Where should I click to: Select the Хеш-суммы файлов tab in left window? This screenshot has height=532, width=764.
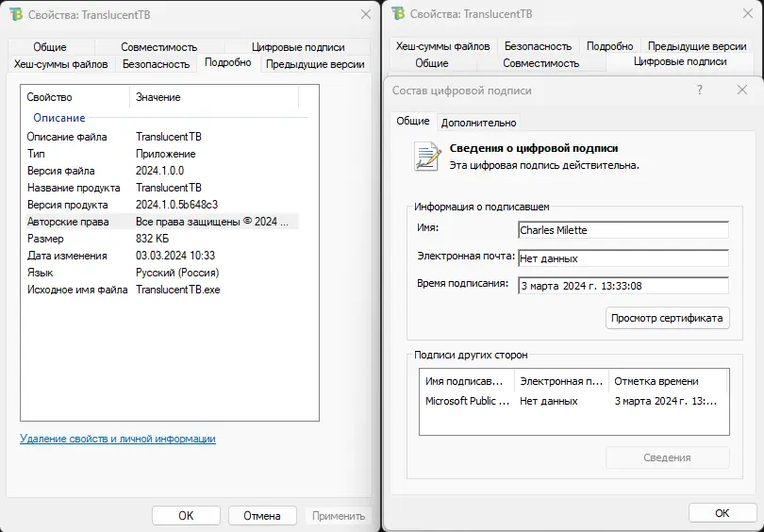[61, 64]
